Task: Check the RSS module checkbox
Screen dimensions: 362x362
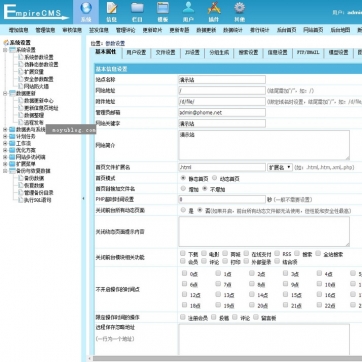Action: pos(277,253)
